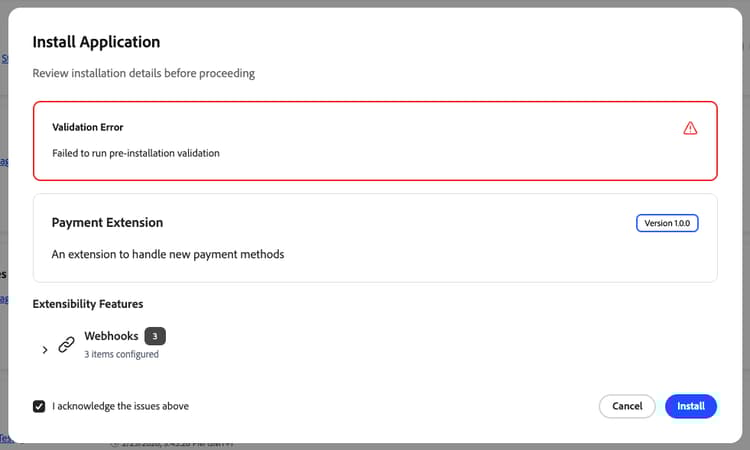Click the Extensibility Features section heading
Screen dimensions: 750x450
coord(88,303)
